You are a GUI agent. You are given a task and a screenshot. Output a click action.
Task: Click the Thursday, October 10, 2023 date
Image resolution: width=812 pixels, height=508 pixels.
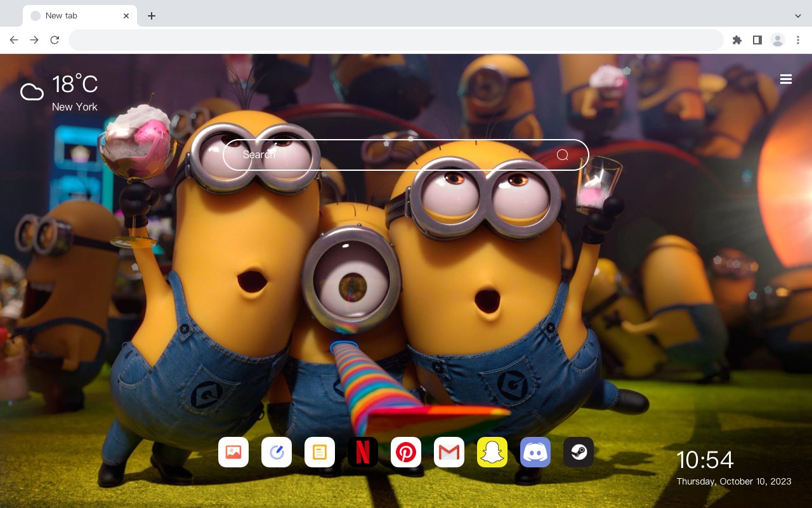coord(734,481)
